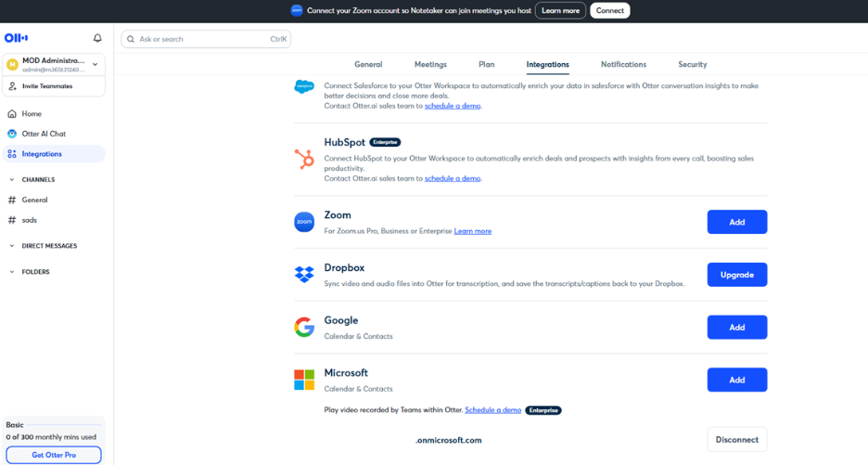868x465 pixels.
Task: Collapse the DIRECT MESSAGES section
Action: (12, 246)
